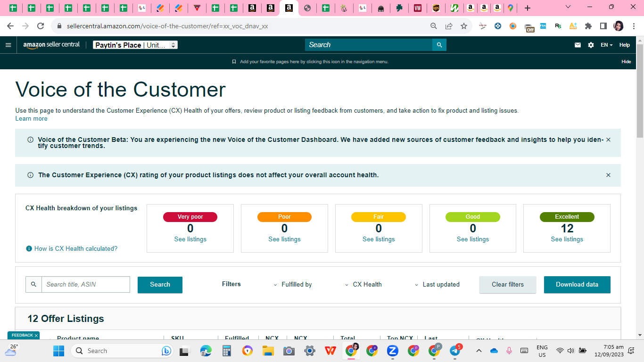Expand the Last updated filter
644x362 pixels.
click(x=437, y=284)
